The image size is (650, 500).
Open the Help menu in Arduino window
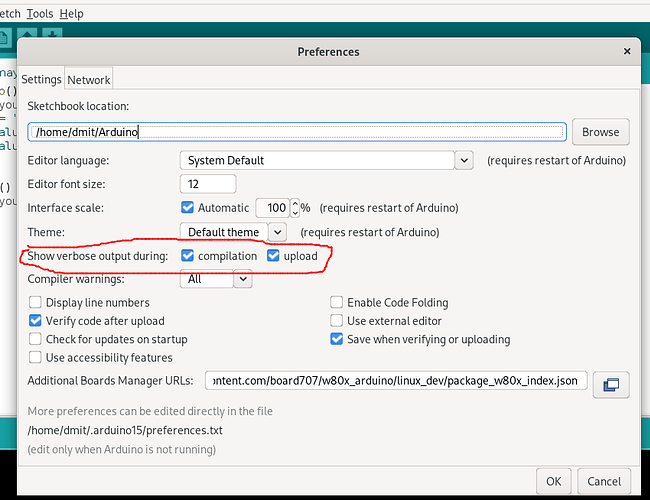71,14
